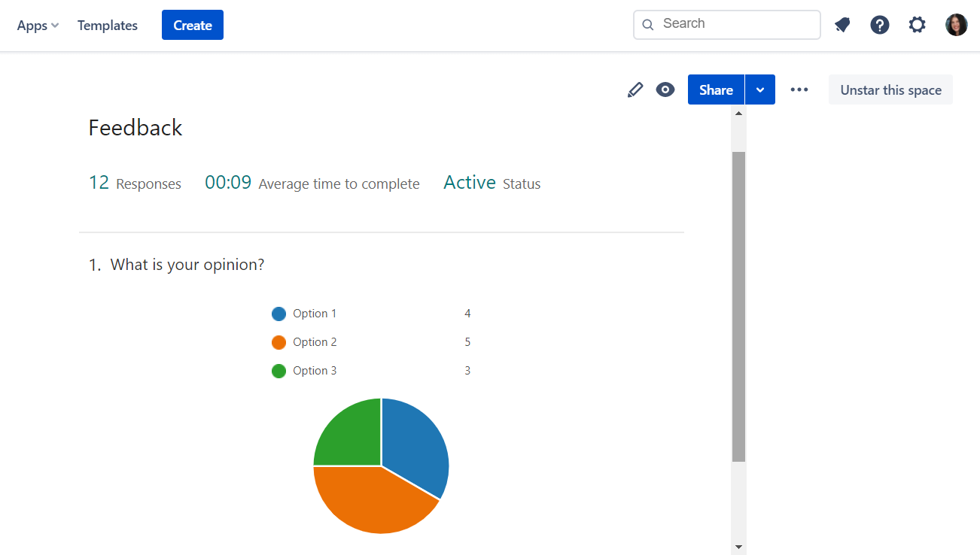
Task: Open the Share button dropdown arrow
Action: point(760,89)
